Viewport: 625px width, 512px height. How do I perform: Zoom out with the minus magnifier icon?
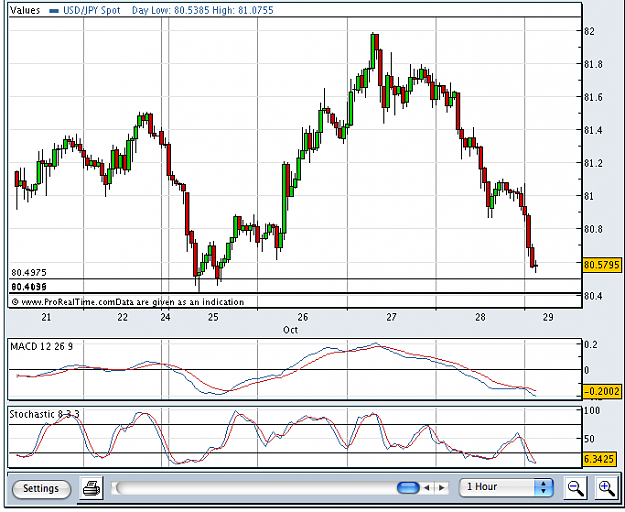click(575, 488)
